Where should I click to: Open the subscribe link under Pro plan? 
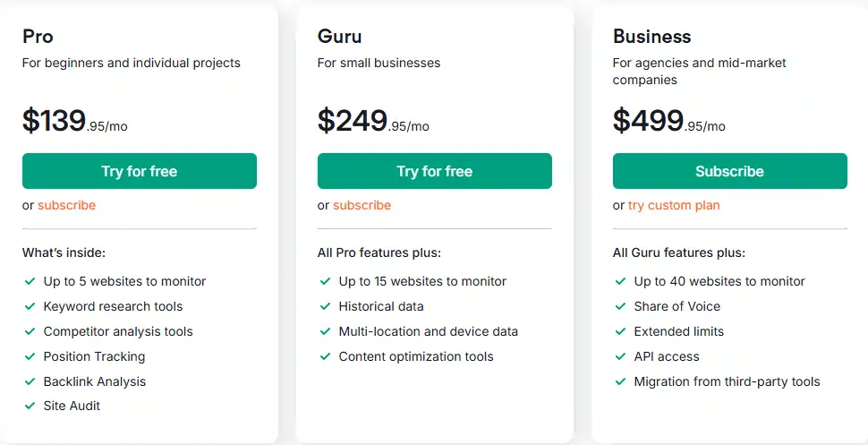(66, 205)
